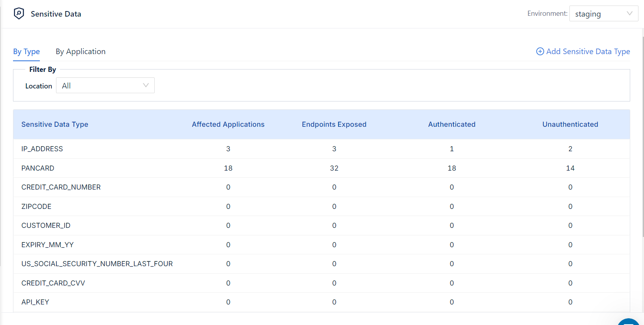Viewport: 644px width, 325px height.
Task: Click the Authenticated column header
Action: tap(452, 124)
